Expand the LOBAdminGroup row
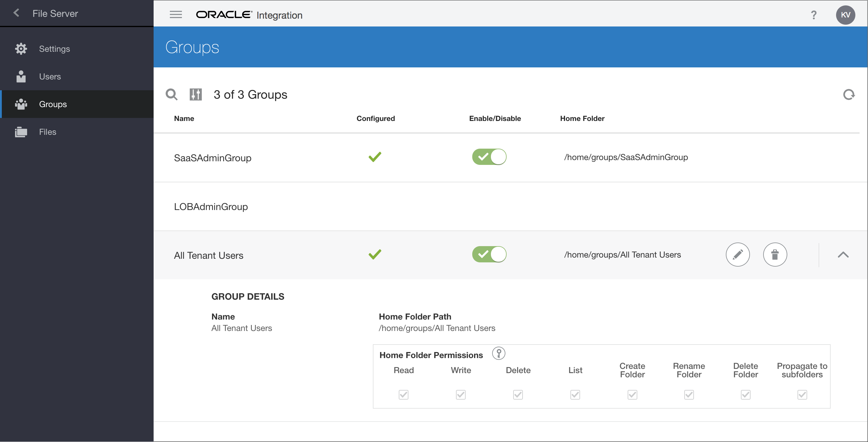Screen dimensions: 868x442 tap(211, 207)
